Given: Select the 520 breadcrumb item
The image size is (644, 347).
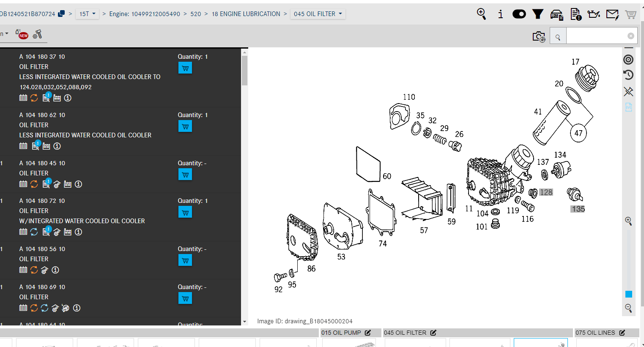Looking at the screenshot, I should point(195,14).
